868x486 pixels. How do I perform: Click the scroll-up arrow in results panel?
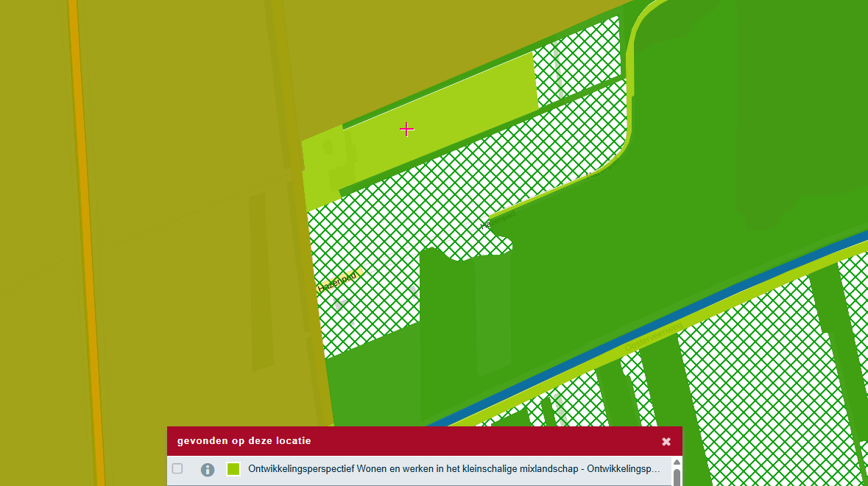click(677, 462)
